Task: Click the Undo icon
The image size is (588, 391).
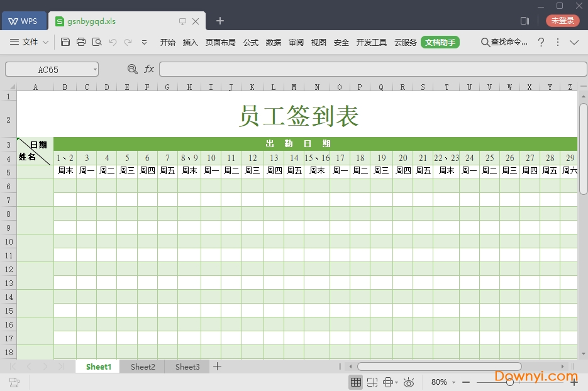Action: [112, 42]
